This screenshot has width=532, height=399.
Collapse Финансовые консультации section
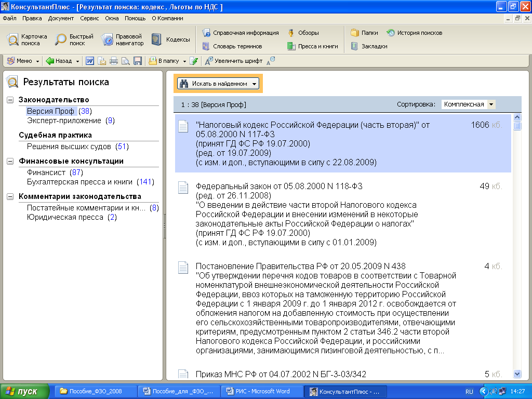10,162
